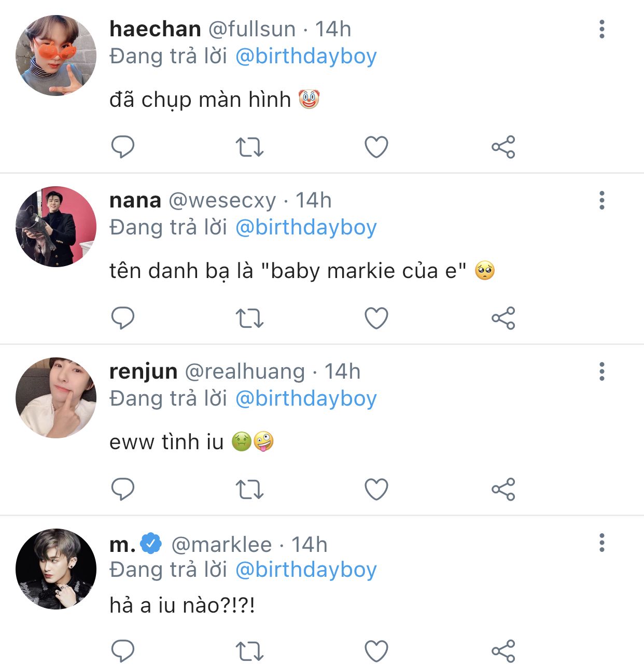Share the @marklee tweet
The width and height of the screenshot is (644, 665).
503,651
